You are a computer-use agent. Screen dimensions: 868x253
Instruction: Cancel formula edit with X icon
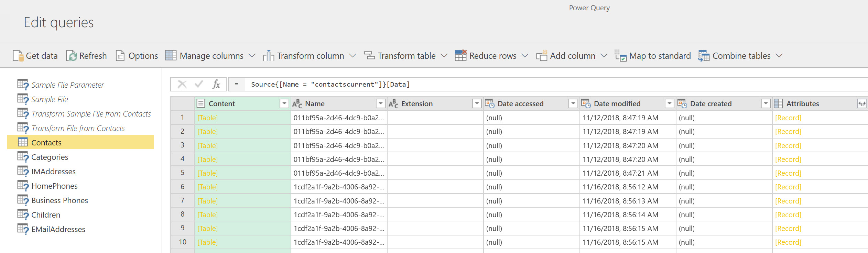[182, 84]
